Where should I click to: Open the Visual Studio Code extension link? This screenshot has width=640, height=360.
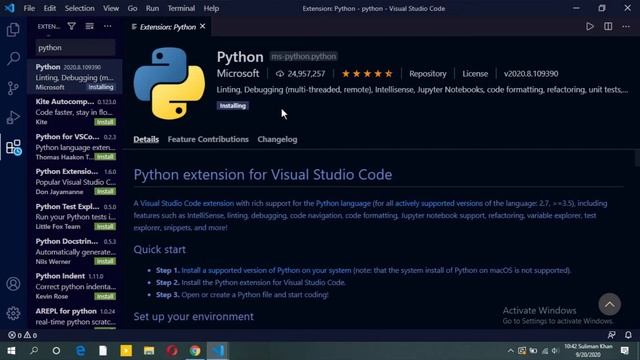[x=187, y=203]
